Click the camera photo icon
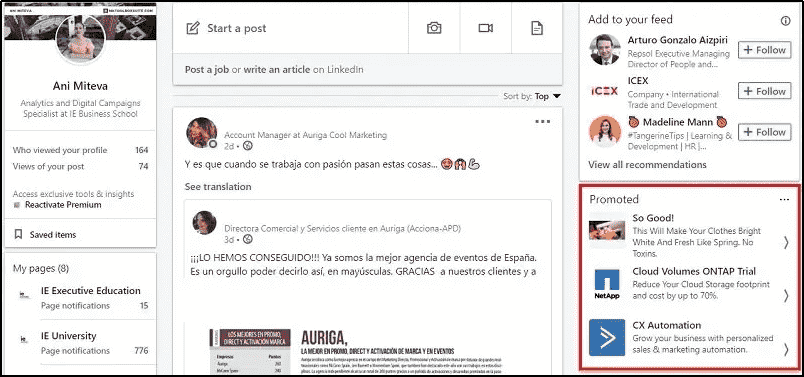The width and height of the screenshot is (804, 377). click(434, 28)
